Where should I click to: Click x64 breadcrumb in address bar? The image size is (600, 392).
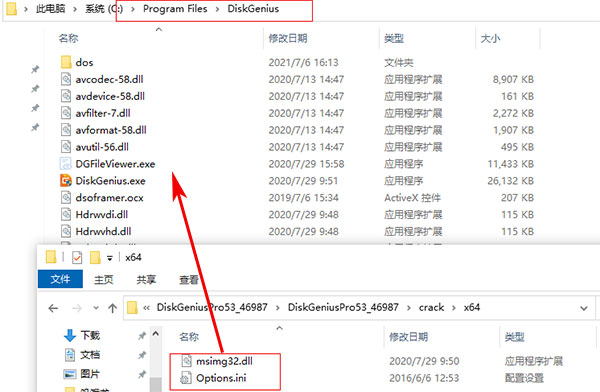472,307
